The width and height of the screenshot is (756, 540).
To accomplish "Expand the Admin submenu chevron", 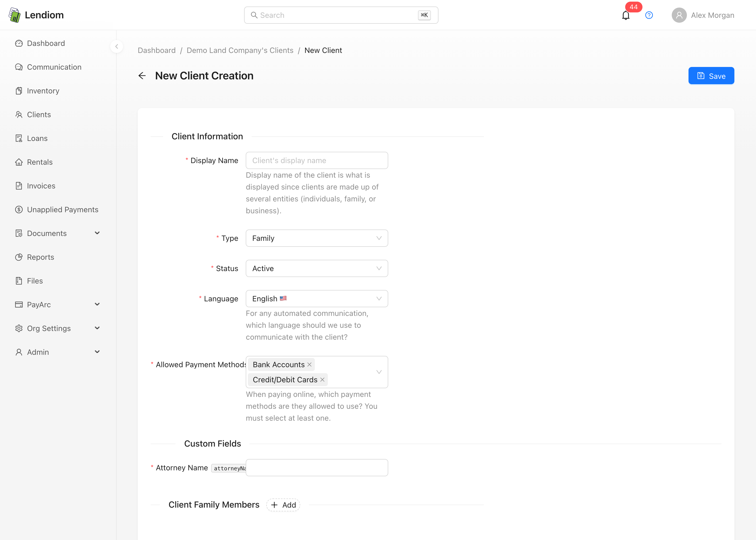I will (97, 352).
